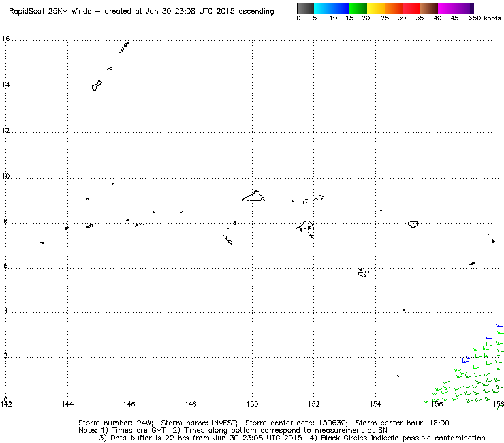Click the latitude axis label 16
Viewport: 504px width, 443px height.
coord(5,39)
